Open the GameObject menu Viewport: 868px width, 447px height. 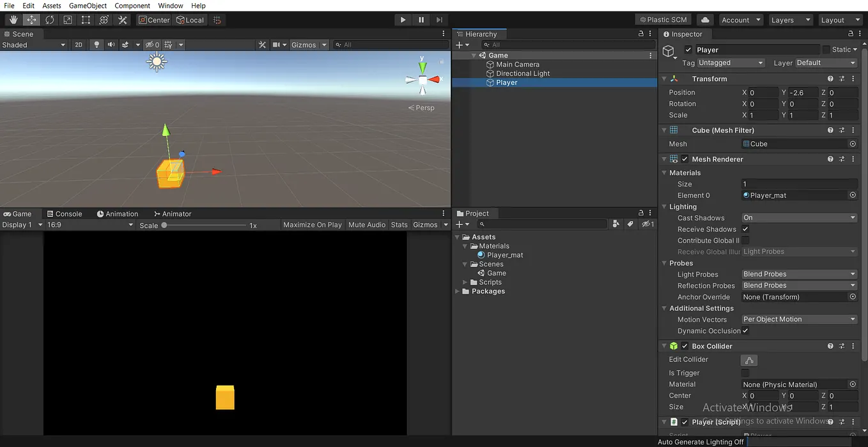click(x=88, y=5)
